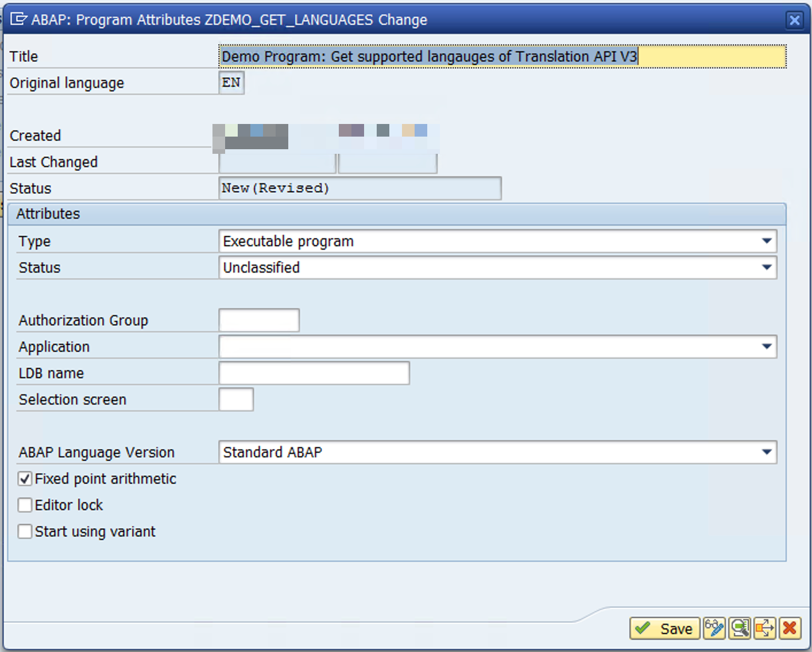Click the Display/Change glasses-pencil icon
Screen dimensions: 812x652
714,628
